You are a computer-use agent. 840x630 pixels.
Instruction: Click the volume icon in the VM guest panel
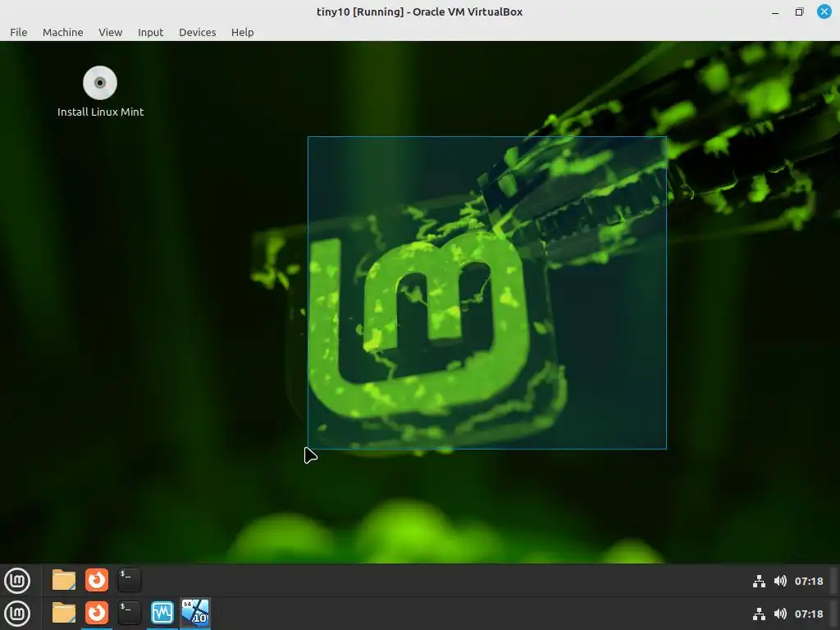tap(781, 582)
